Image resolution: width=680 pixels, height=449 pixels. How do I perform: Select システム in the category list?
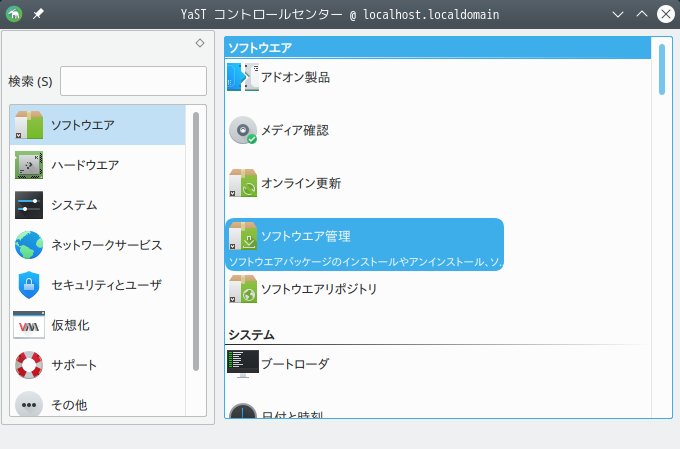(98, 205)
